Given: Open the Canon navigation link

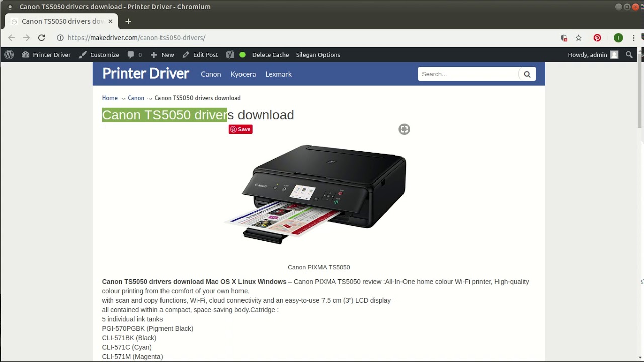Looking at the screenshot, I should coord(211,74).
